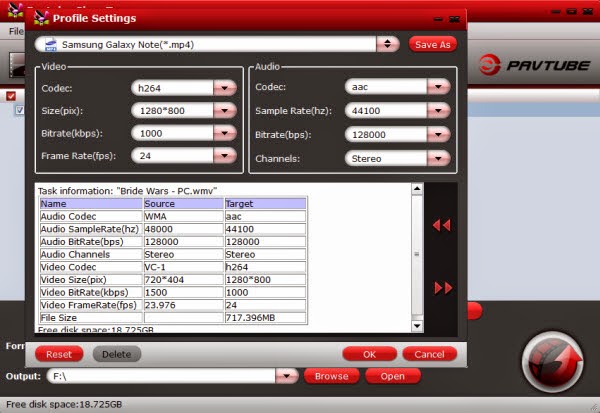
Task: Click the 1500 source bitrate cell
Action: point(183,292)
